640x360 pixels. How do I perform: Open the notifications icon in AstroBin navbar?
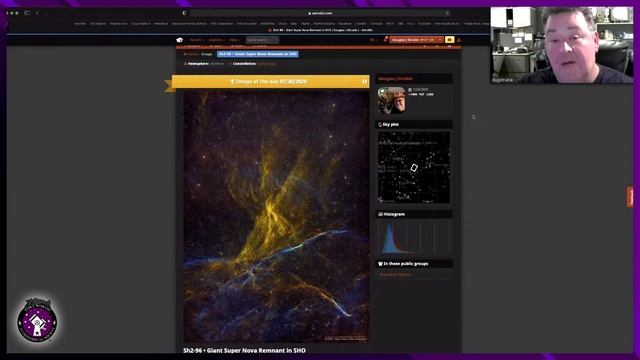coord(385,40)
